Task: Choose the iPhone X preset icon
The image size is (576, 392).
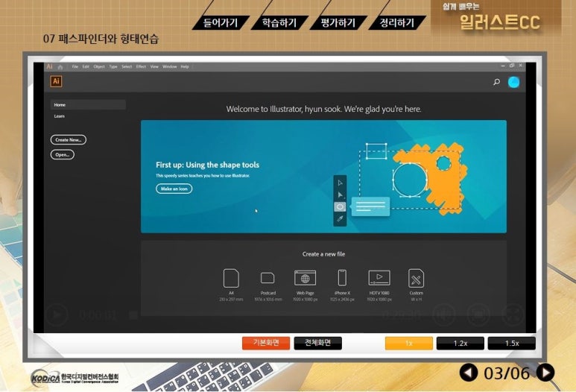Action: point(342,278)
